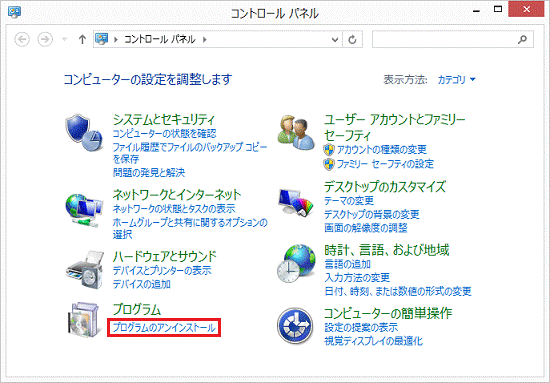Screen dimensions: 550x383
Task: Click 言語の追加 link
Action: [348, 264]
